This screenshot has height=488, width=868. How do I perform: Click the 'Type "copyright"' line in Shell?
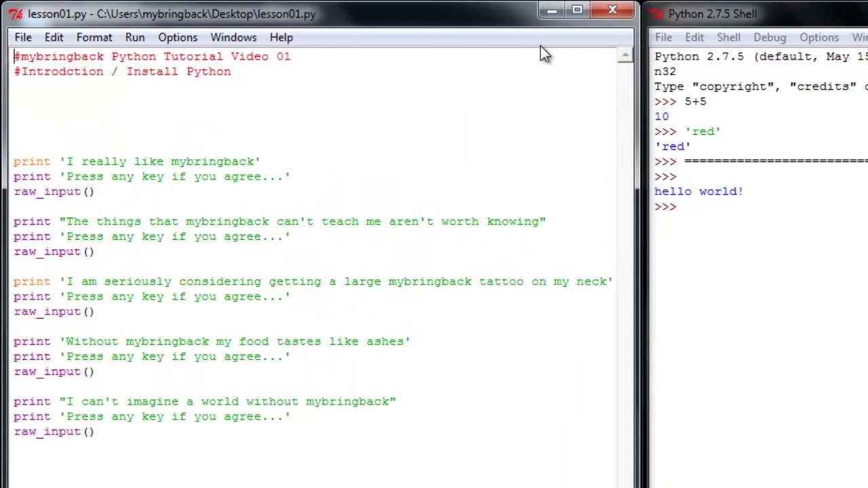pyautogui.click(x=761, y=86)
